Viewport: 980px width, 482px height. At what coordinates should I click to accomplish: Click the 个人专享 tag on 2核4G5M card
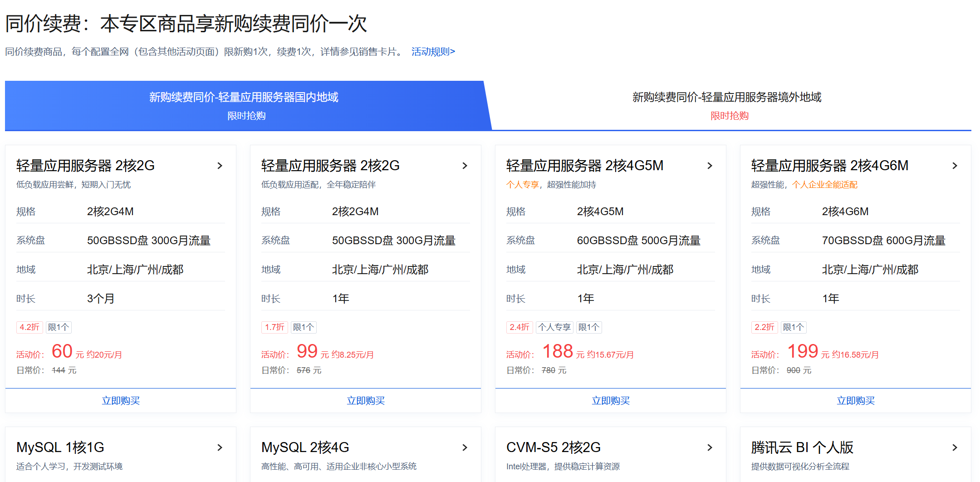pyautogui.click(x=554, y=327)
